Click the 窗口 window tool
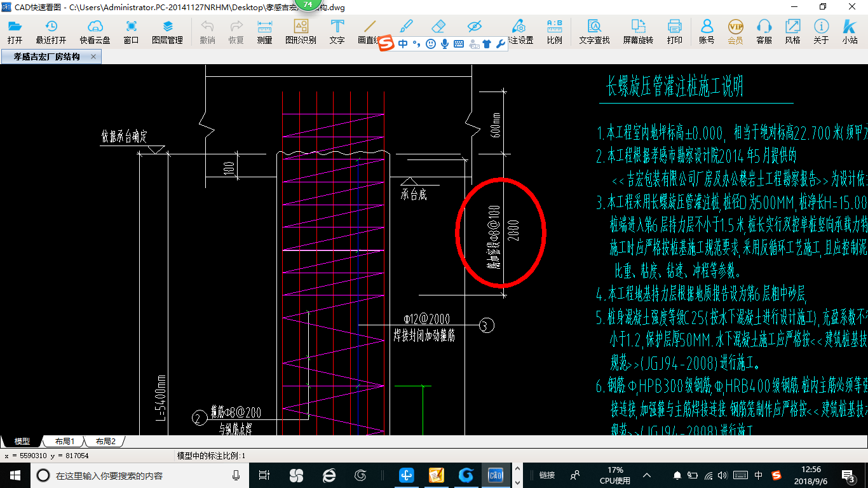868x488 pixels. point(131,31)
